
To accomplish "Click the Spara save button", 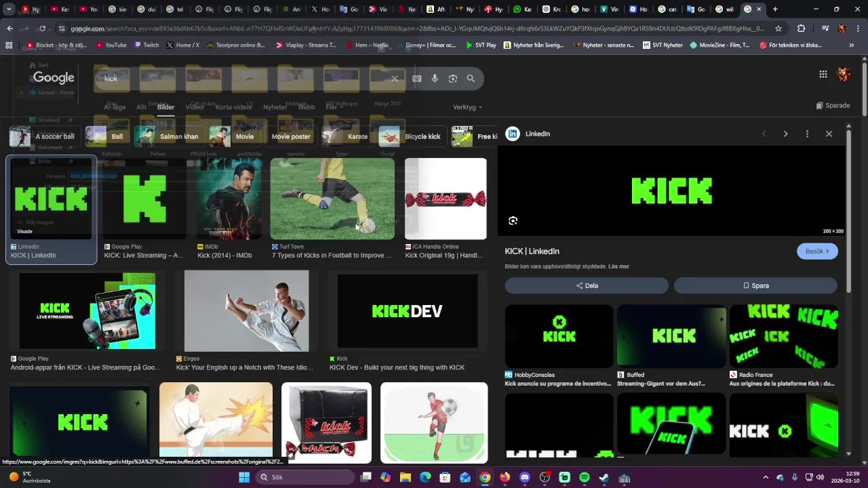I will tap(755, 285).
